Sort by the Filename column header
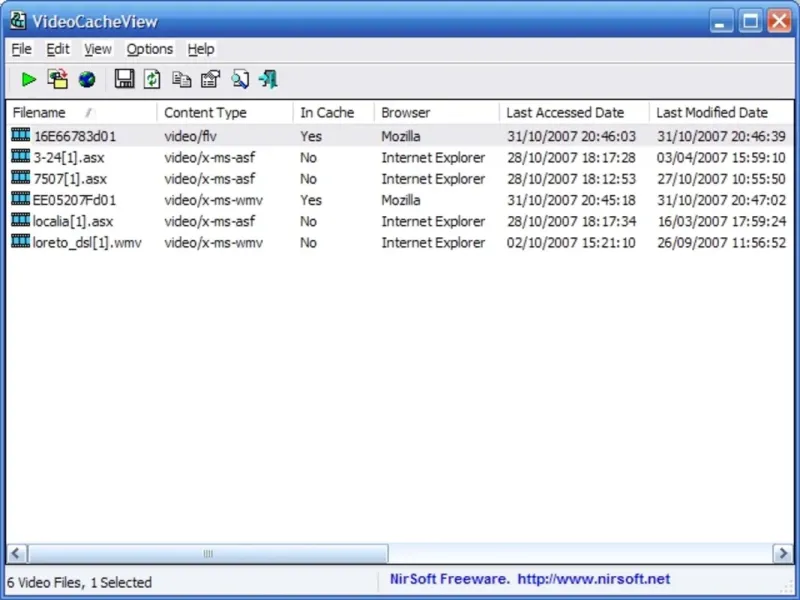This screenshot has height=600, width=800. tap(81, 112)
